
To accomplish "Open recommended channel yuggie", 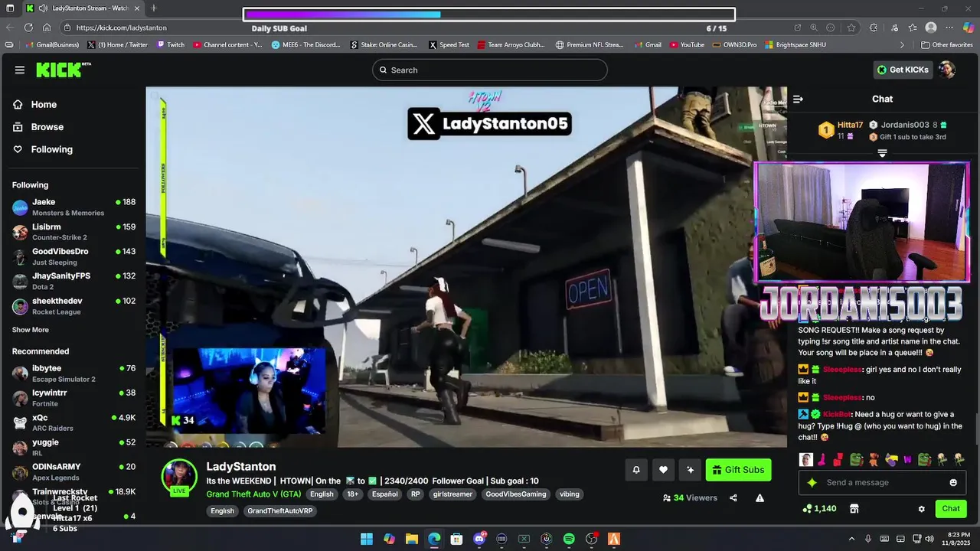I will (73, 447).
